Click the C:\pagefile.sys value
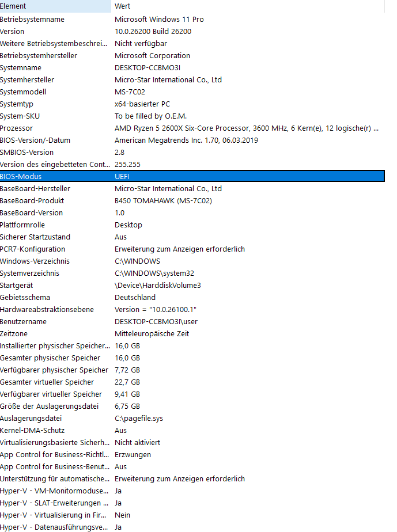This screenshot has height=532, width=397. (138, 419)
